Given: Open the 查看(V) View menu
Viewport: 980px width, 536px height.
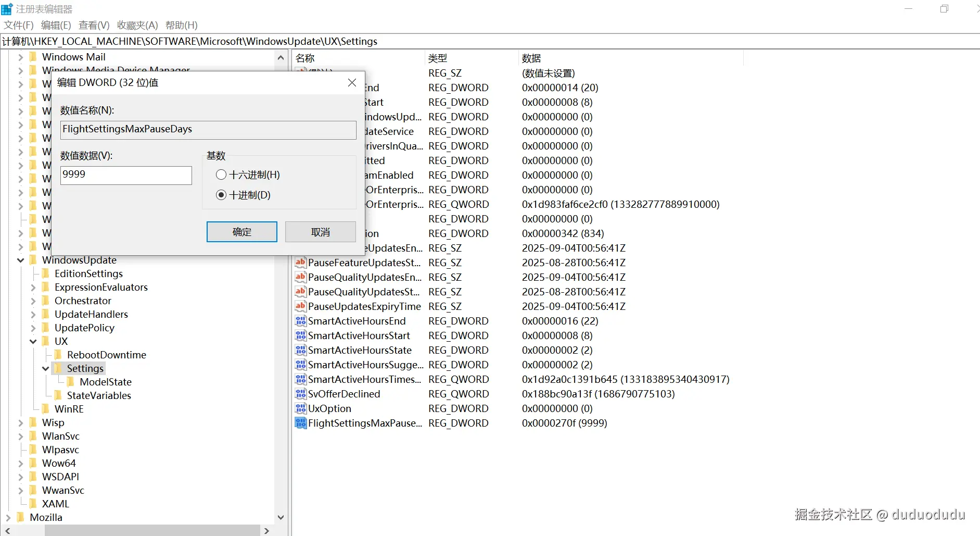Looking at the screenshot, I should click(x=94, y=25).
